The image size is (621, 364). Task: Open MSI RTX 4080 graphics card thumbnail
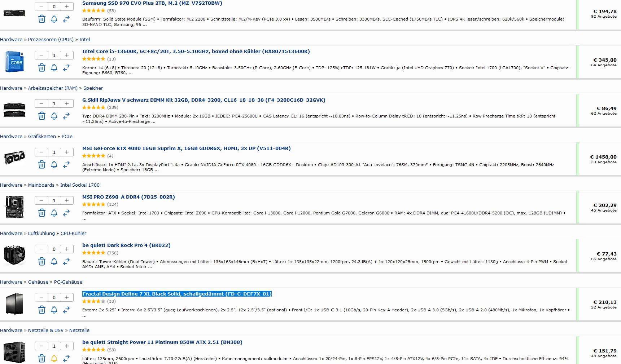[14, 158]
